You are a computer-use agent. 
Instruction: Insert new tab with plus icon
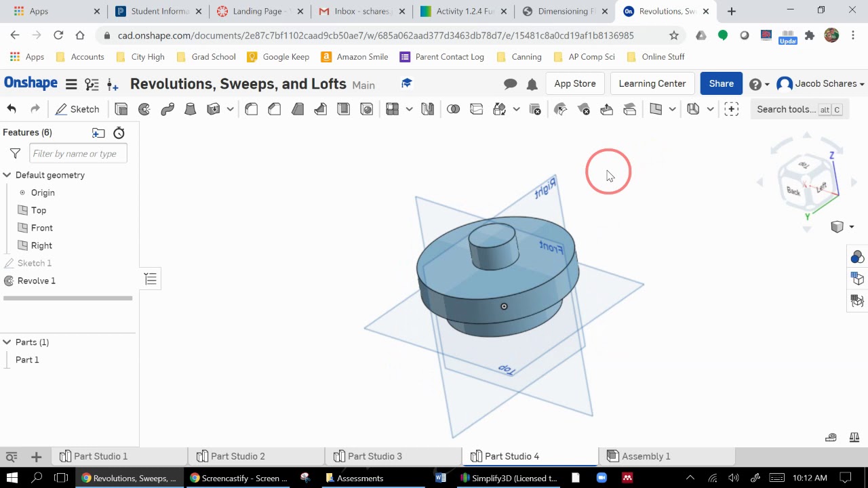pos(37,457)
